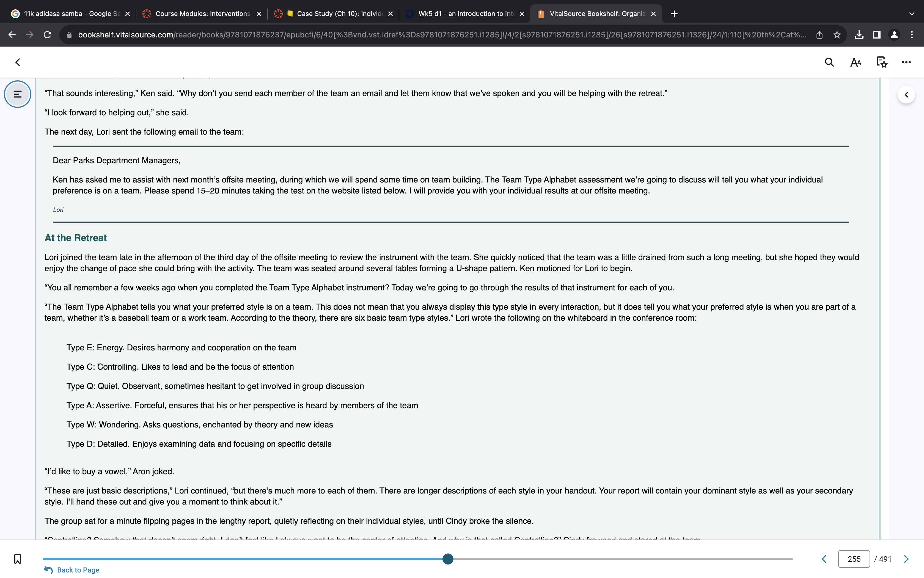This screenshot has width=924, height=578.
Task: Click the 'At the Retreat' heading
Action: point(76,238)
